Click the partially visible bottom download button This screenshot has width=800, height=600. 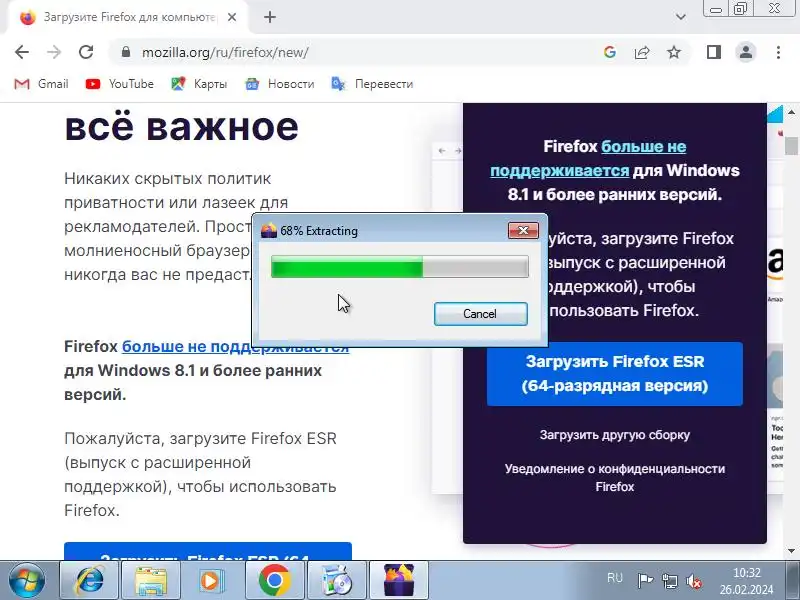208,552
